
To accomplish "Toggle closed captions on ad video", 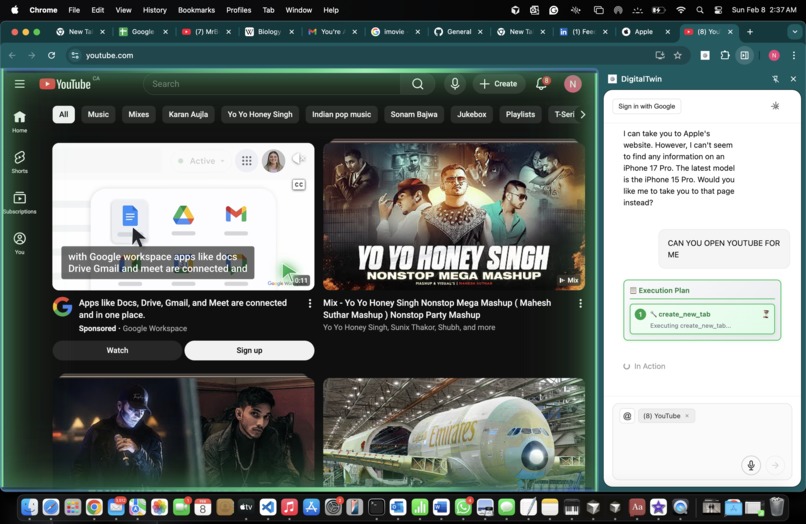I will [298, 185].
